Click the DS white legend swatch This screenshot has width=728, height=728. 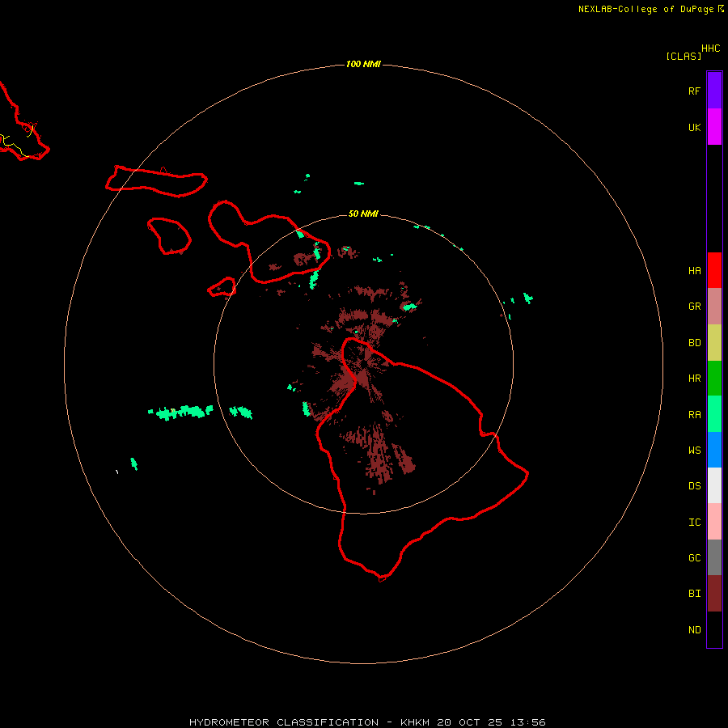714,485
